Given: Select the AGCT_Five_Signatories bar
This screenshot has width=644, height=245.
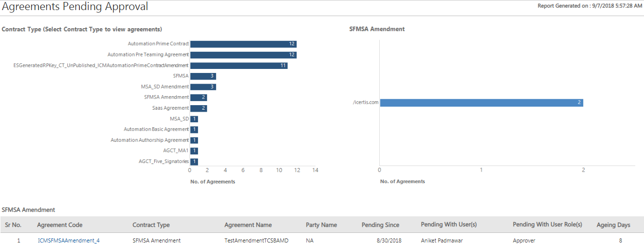Looking at the screenshot, I should click(x=194, y=162).
